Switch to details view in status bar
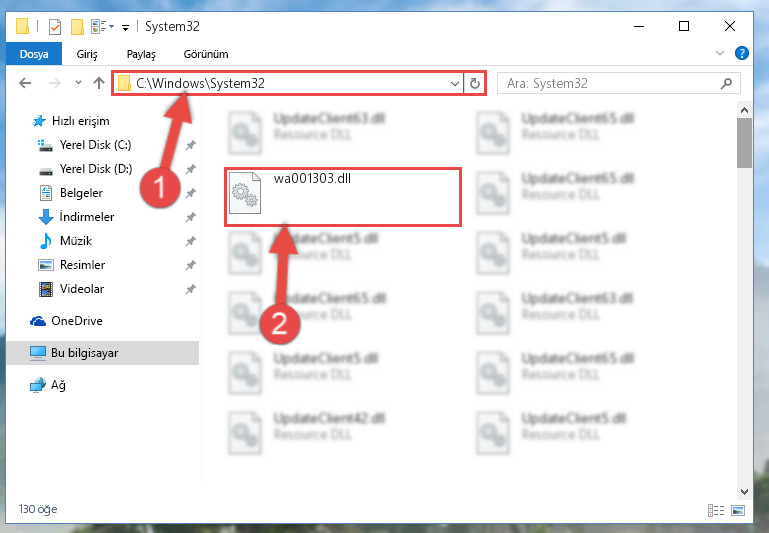This screenshot has height=533, width=769. click(716, 510)
